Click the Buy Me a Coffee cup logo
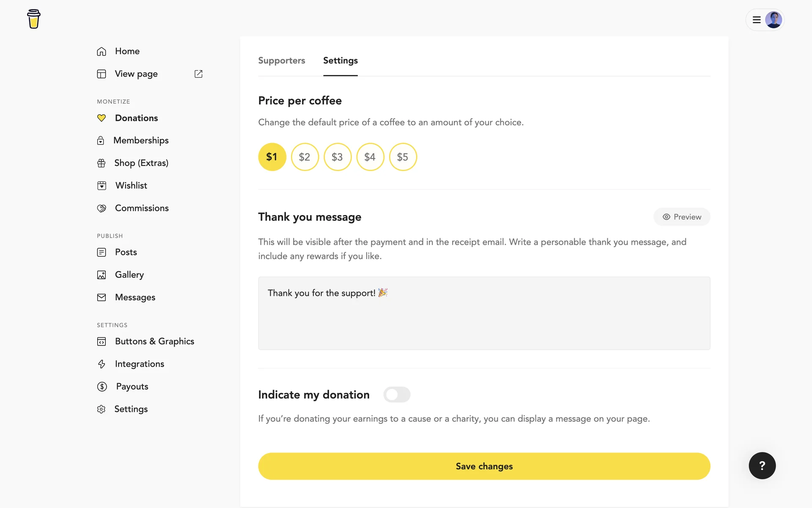The image size is (812, 508). (x=34, y=19)
